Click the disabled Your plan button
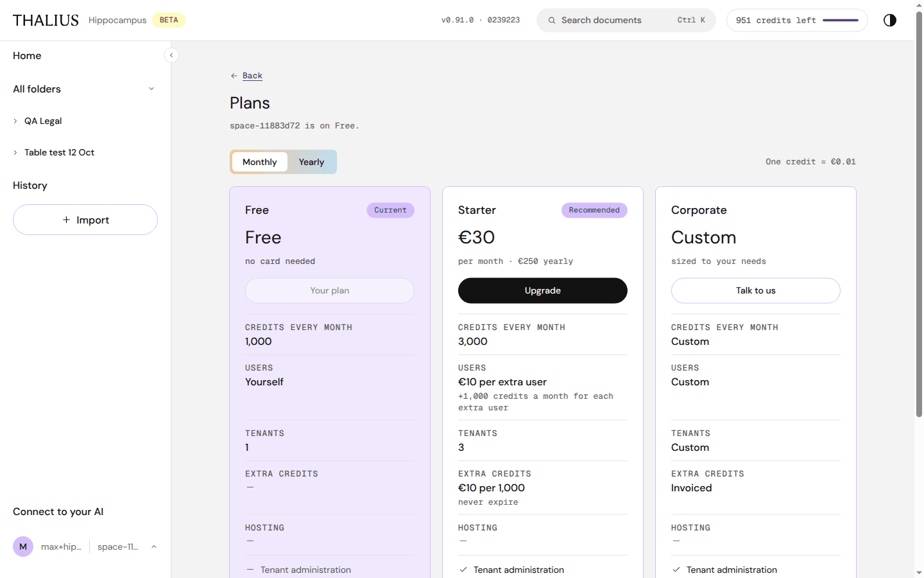Image resolution: width=924 pixels, height=578 pixels. click(x=330, y=290)
